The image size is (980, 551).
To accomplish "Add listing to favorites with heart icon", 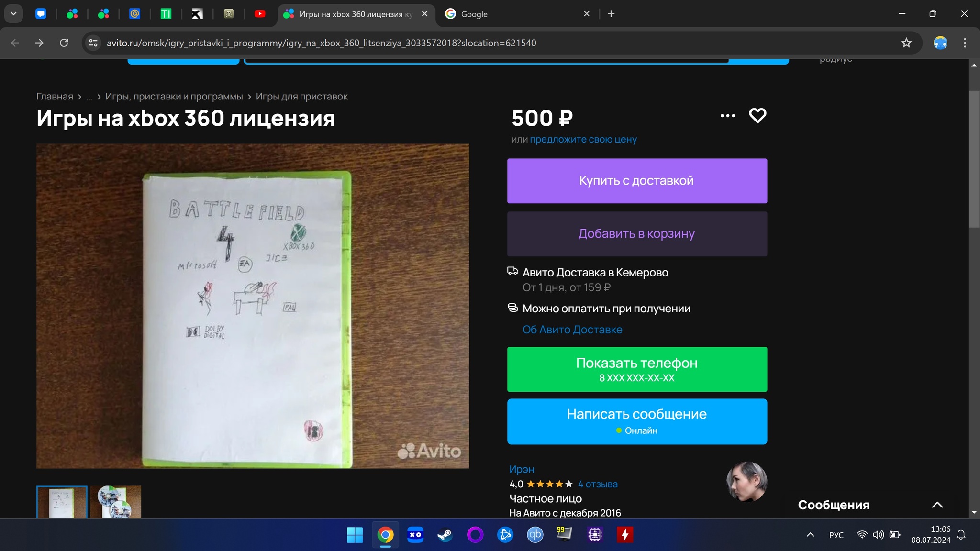I will (757, 116).
